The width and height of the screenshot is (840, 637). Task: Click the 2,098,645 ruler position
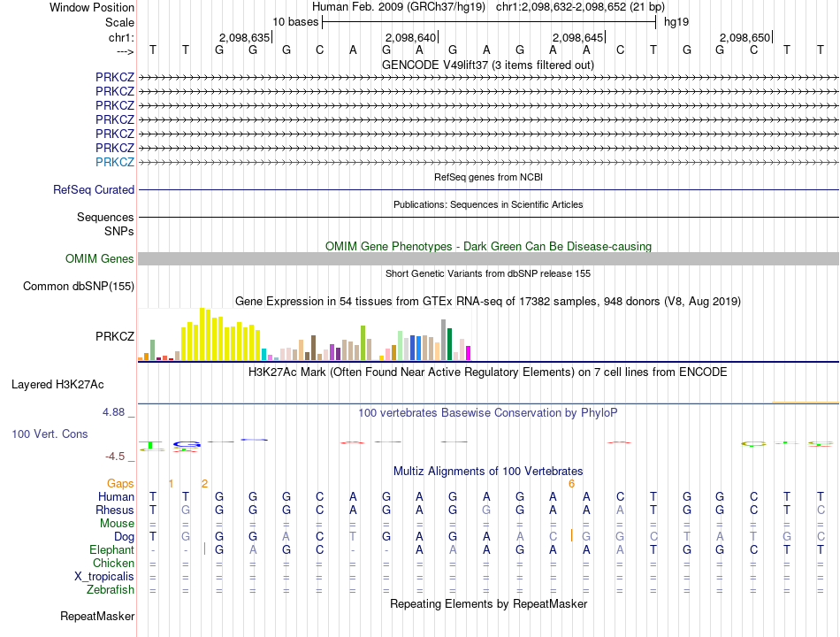coord(577,37)
